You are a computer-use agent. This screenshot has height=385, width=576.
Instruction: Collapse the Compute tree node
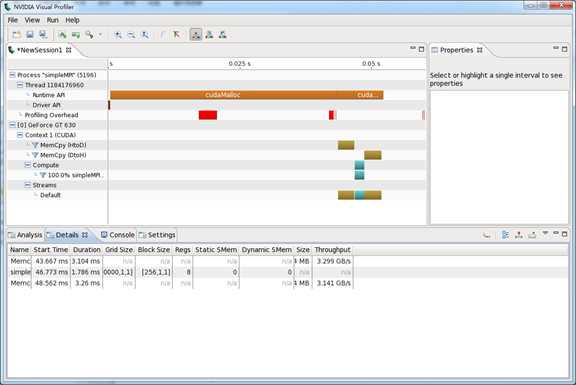[28, 165]
